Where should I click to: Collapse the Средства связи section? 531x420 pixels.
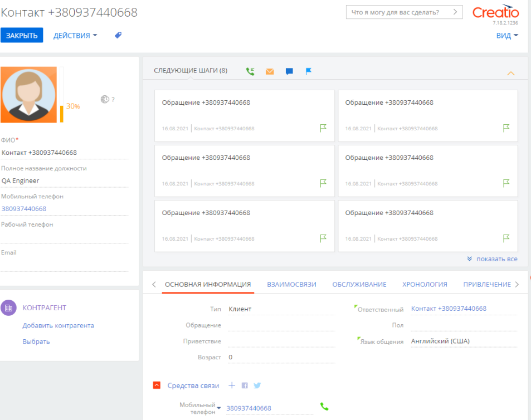tap(157, 385)
